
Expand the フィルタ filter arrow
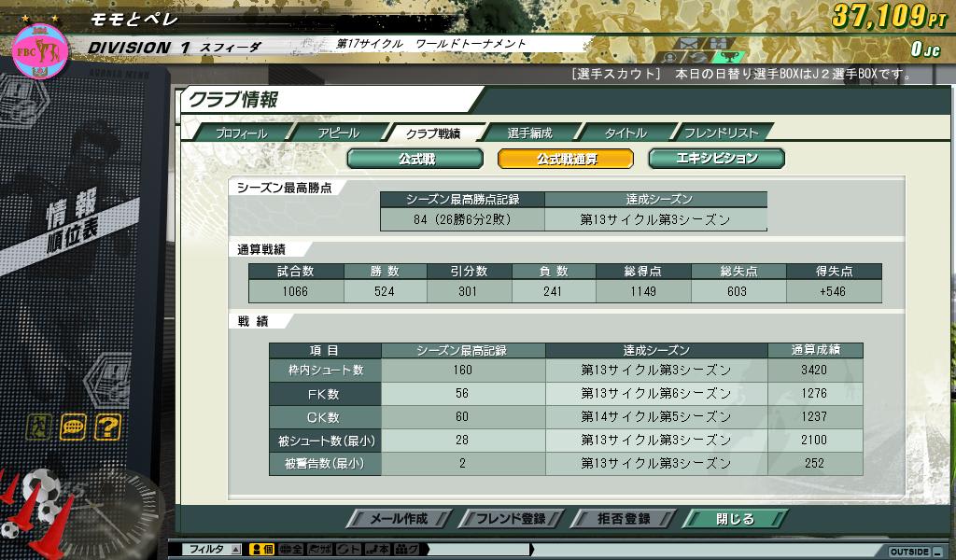[235, 550]
